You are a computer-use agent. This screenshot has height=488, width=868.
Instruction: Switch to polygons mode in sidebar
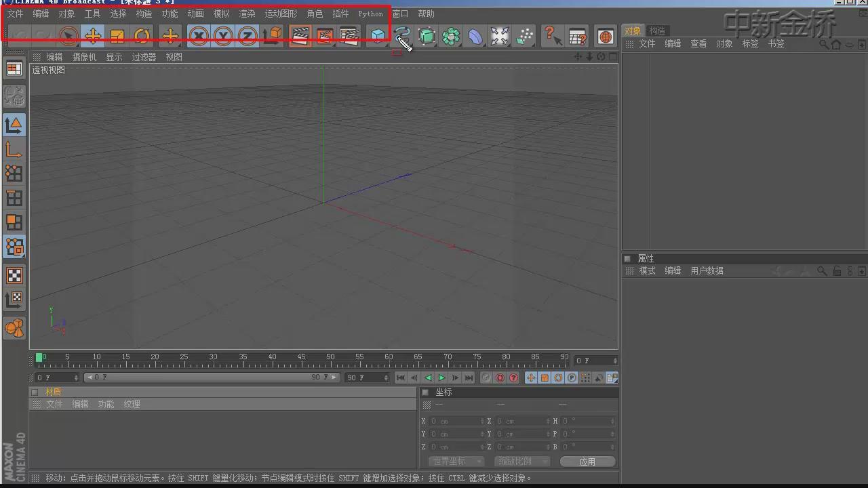tap(14, 222)
